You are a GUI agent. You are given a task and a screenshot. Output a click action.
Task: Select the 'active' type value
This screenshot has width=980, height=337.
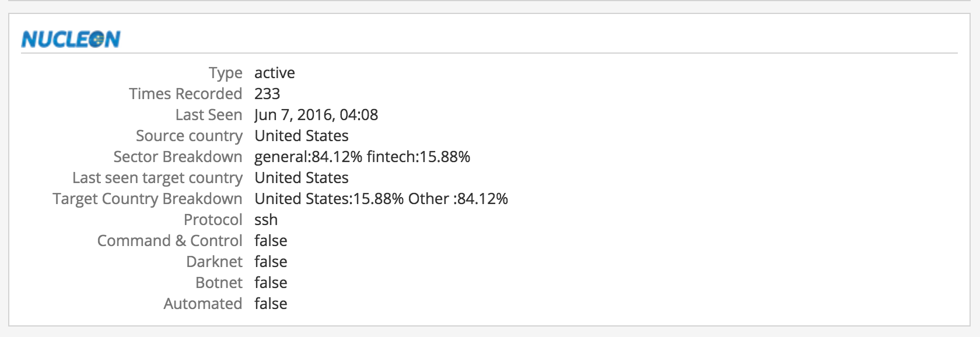pyautogui.click(x=274, y=73)
